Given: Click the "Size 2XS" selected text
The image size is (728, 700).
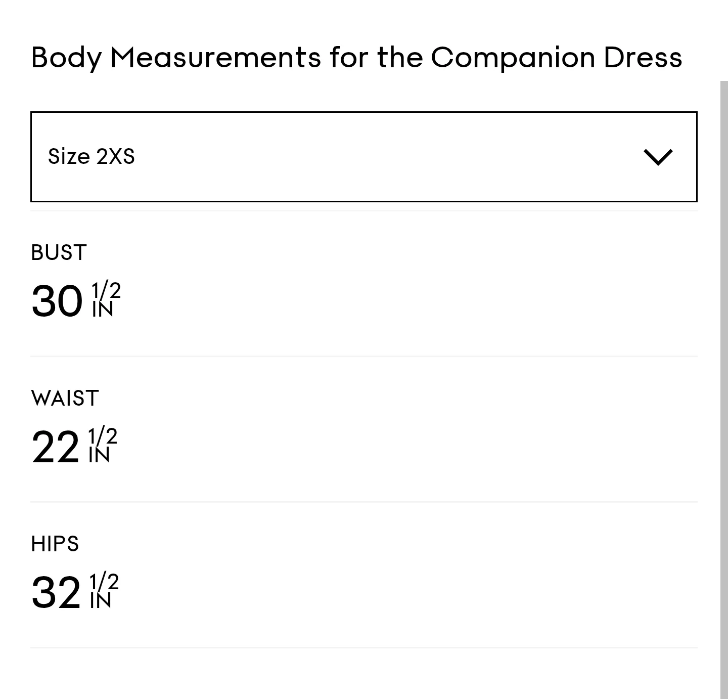Looking at the screenshot, I should point(92,156).
